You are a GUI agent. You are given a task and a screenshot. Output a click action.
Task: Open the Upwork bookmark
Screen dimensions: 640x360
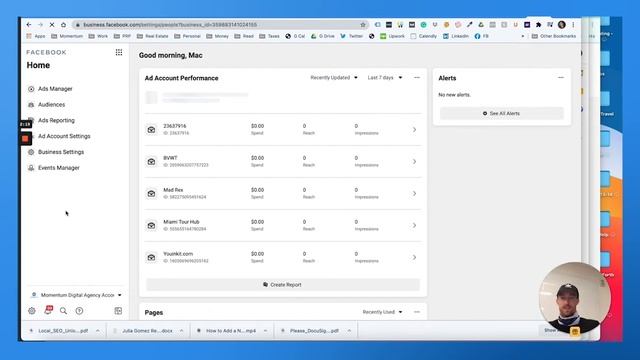[x=392, y=36]
